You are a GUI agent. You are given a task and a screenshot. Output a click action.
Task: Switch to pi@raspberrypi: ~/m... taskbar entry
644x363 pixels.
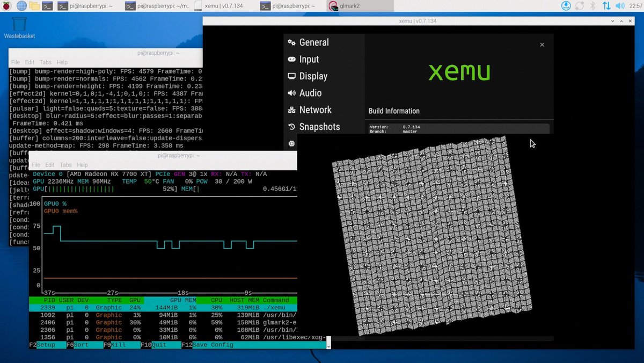coord(157,6)
